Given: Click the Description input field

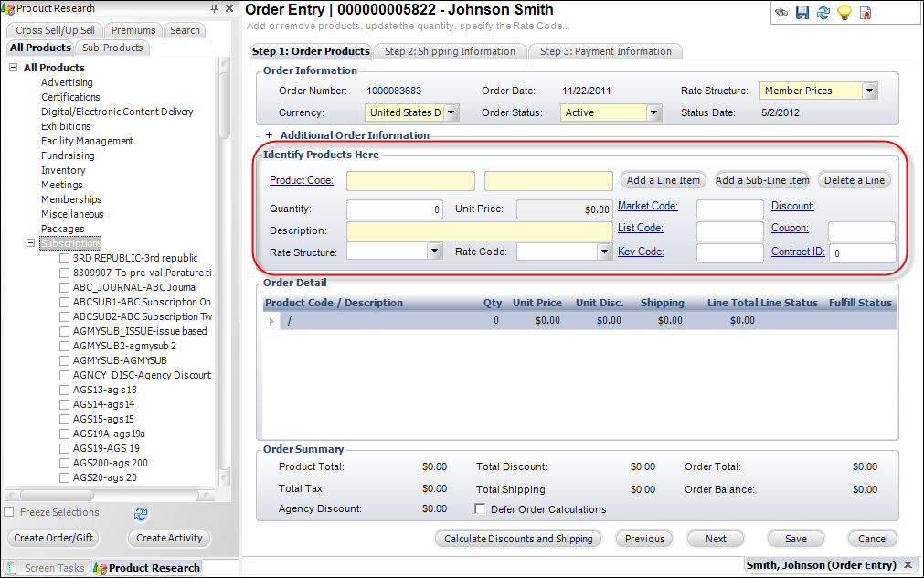Looking at the screenshot, I should pyautogui.click(x=479, y=230).
